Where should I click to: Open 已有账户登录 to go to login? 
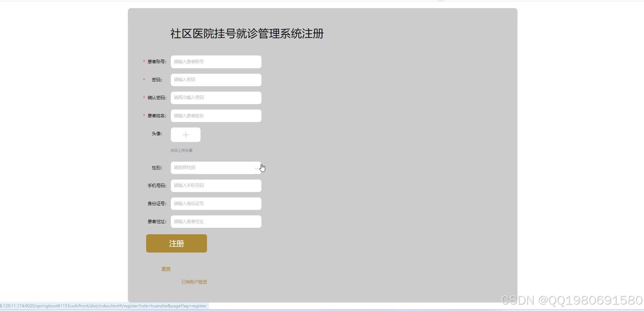click(194, 282)
